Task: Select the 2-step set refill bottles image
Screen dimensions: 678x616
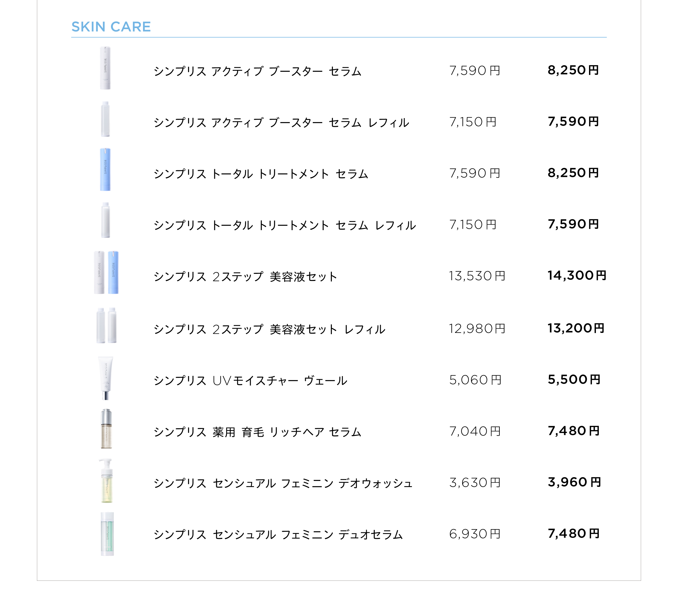Action: [106, 325]
